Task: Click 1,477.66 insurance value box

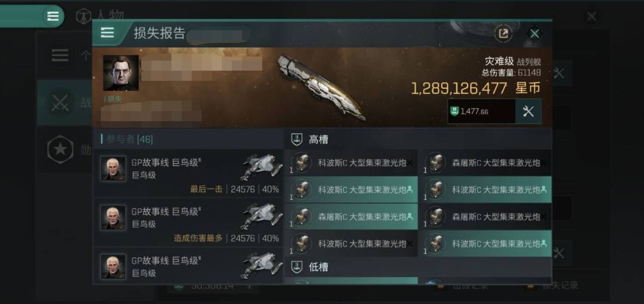Action: (x=481, y=111)
